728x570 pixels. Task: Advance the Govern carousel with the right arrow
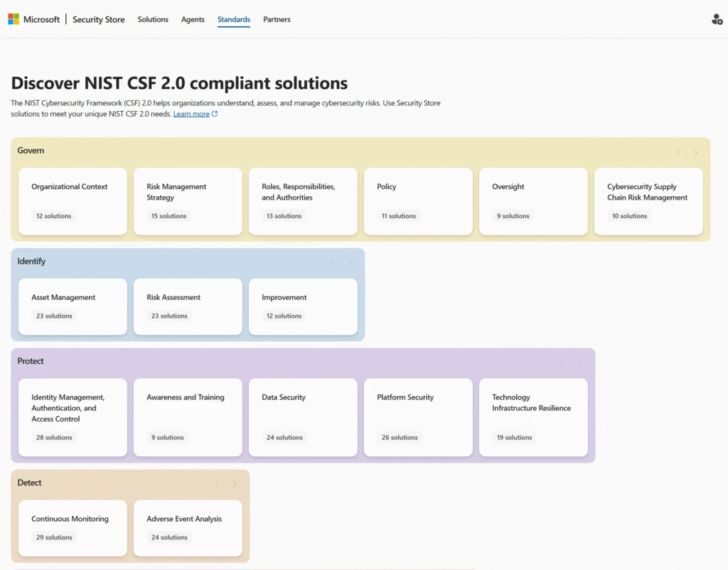(x=695, y=152)
